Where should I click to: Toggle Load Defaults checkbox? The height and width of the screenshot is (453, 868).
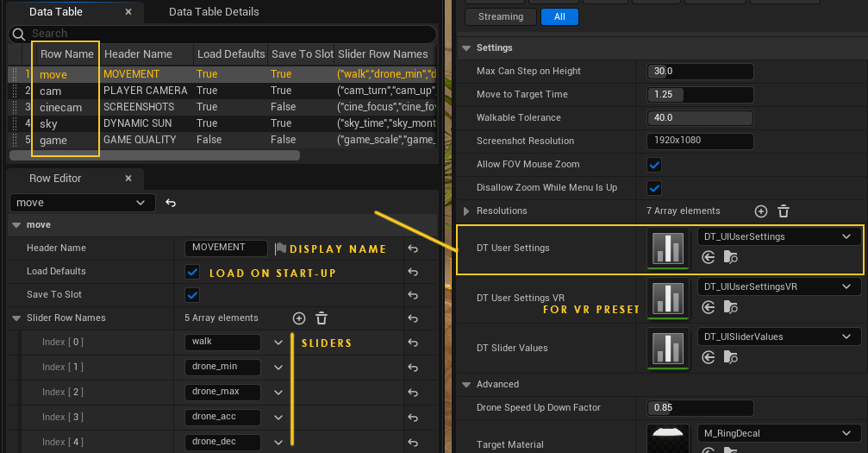click(192, 272)
